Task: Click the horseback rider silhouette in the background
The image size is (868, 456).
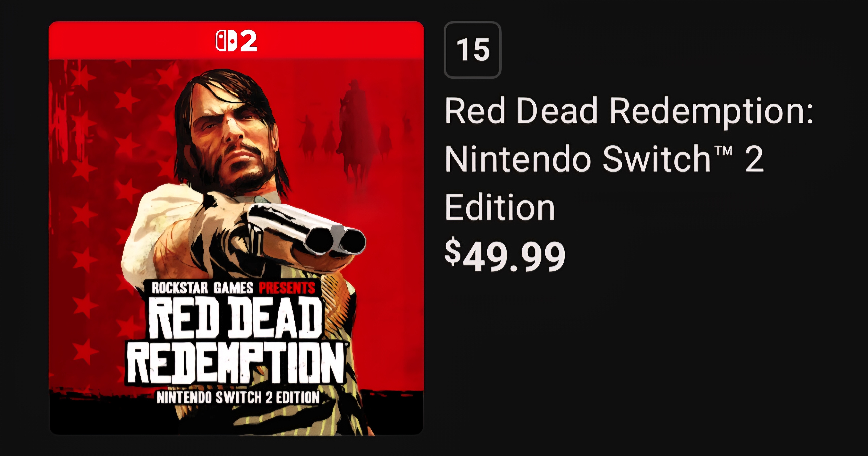Action: [354, 128]
